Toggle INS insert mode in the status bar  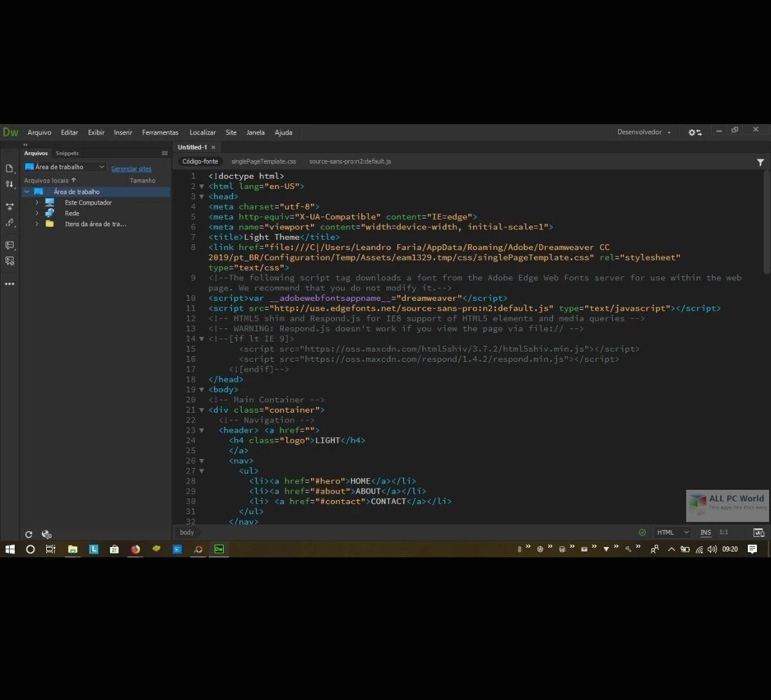point(705,532)
